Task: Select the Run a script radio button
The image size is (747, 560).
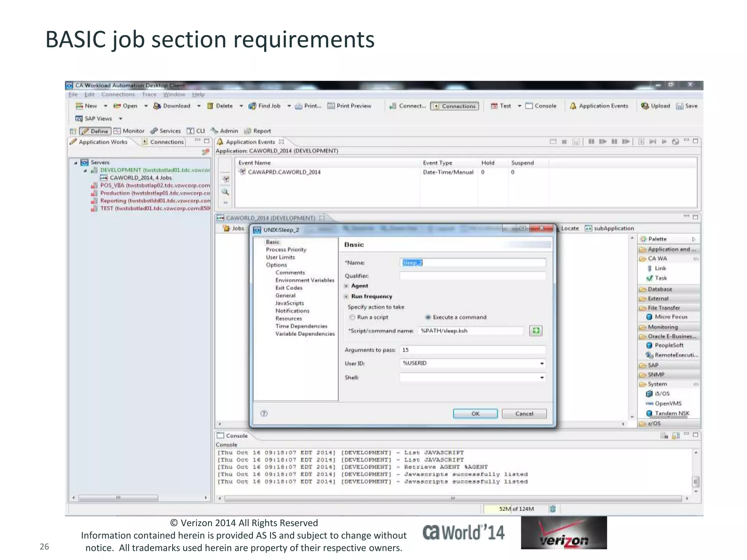Action: 352,317
